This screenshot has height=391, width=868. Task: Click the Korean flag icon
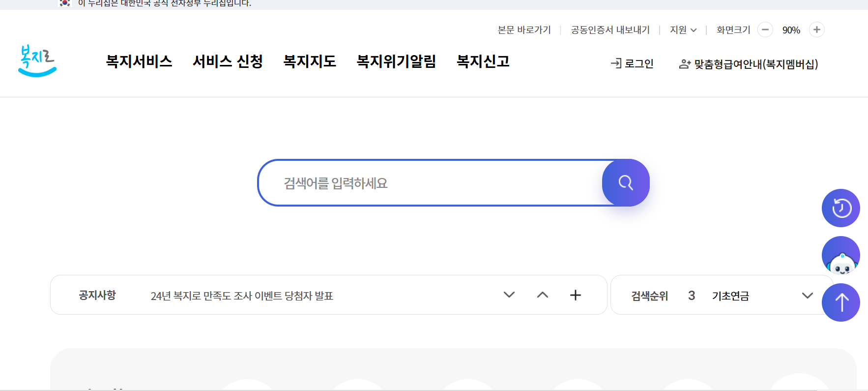[65, 3]
